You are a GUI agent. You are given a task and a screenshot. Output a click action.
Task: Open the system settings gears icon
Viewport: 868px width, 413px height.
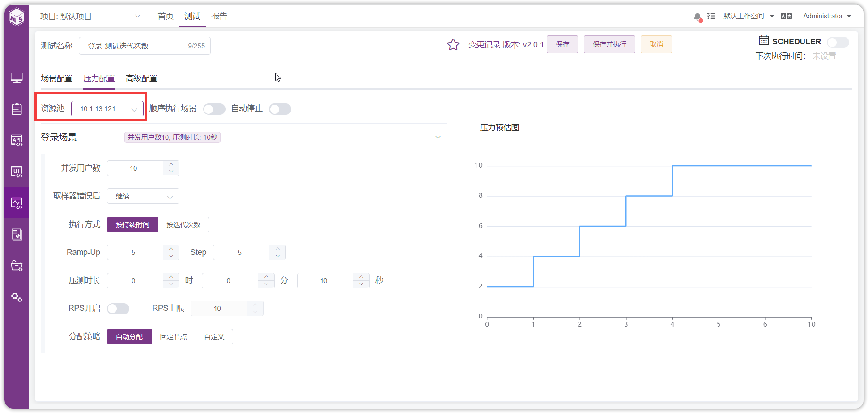[17, 297]
